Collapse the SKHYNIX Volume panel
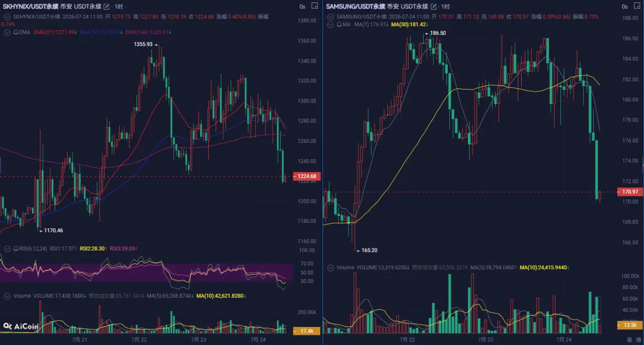644x345 pixels. click(8, 296)
